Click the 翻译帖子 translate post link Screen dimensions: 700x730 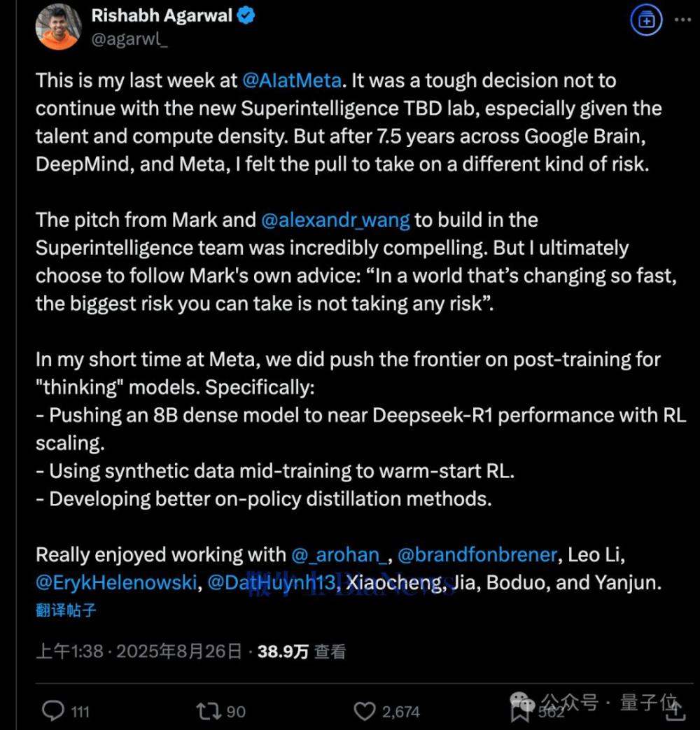click(66, 610)
